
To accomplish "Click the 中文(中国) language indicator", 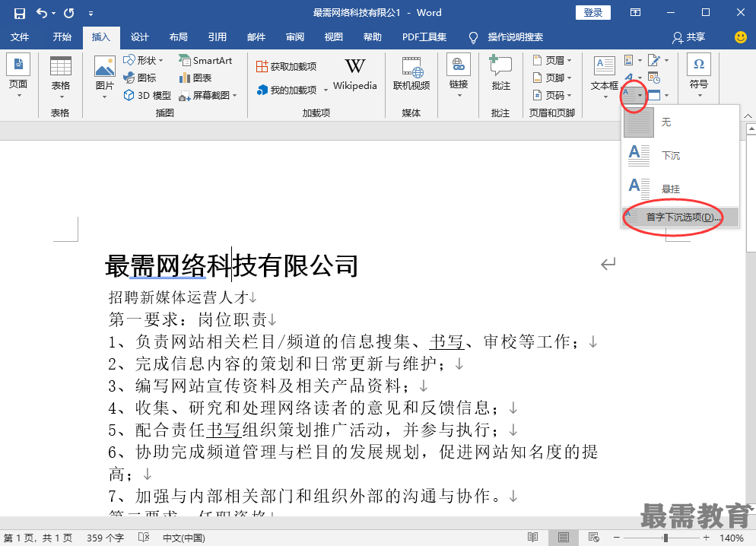I will pos(184,538).
